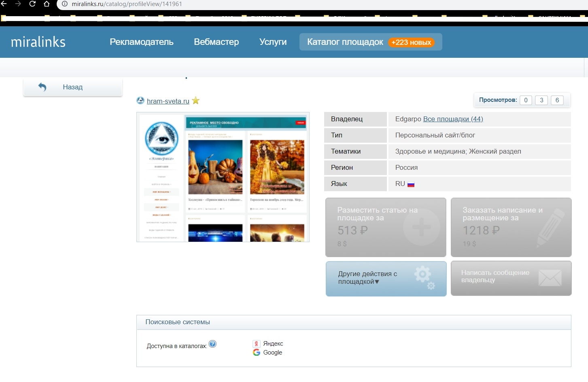Open Все площадки (44) link

pos(453,119)
